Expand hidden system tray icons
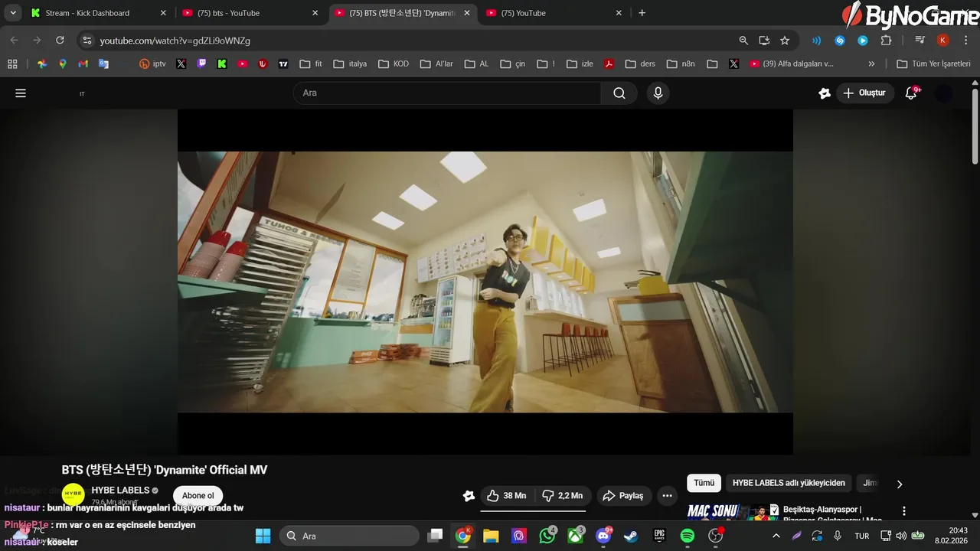Image resolution: width=980 pixels, height=551 pixels. tap(776, 536)
